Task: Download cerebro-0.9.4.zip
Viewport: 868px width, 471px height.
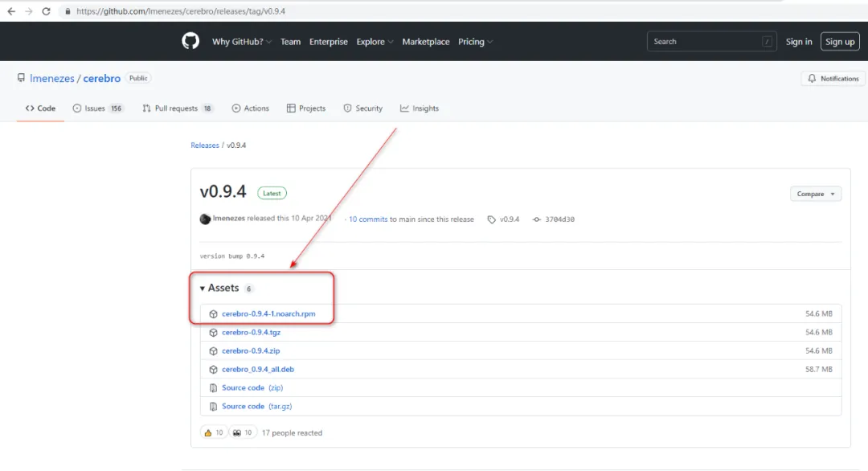Action: (x=251, y=351)
